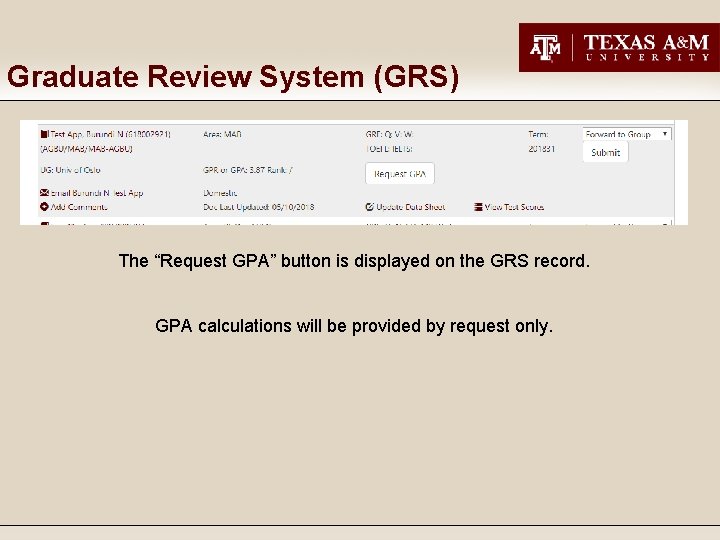Click the Email Burundi N Test App link
The height and width of the screenshot is (540, 720).
tap(97, 193)
